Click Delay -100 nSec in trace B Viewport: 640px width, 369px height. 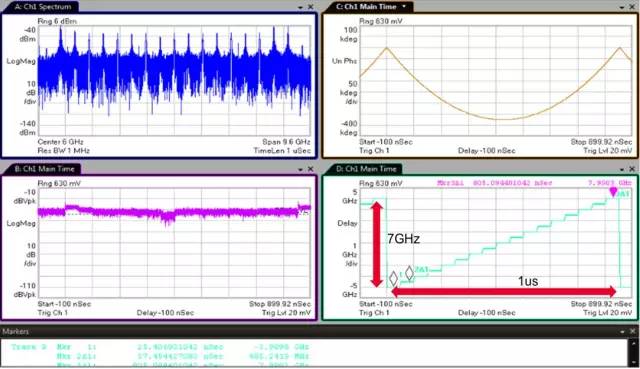click(x=165, y=313)
